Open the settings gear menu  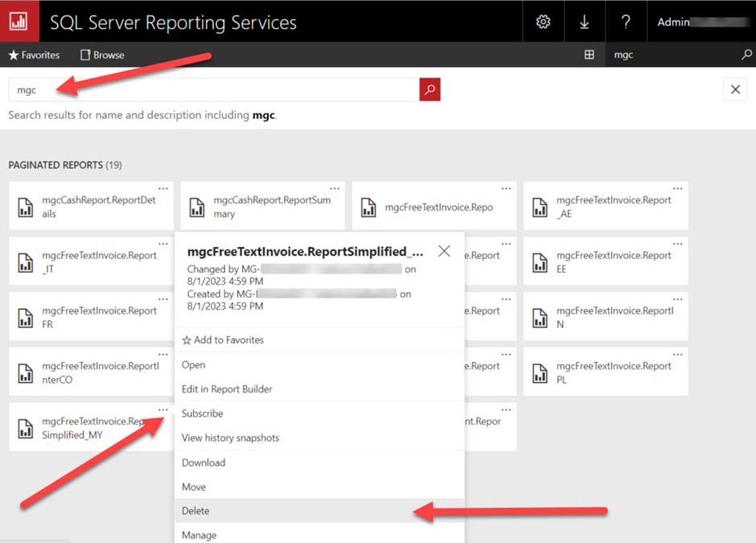click(x=544, y=22)
